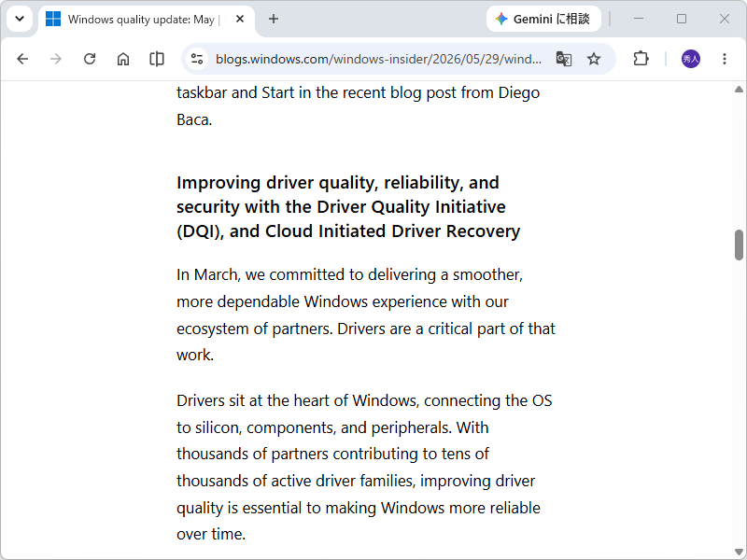This screenshot has width=747, height=560.
Task: Open the 秀人 profile avatar
Action: click(691, 59)
